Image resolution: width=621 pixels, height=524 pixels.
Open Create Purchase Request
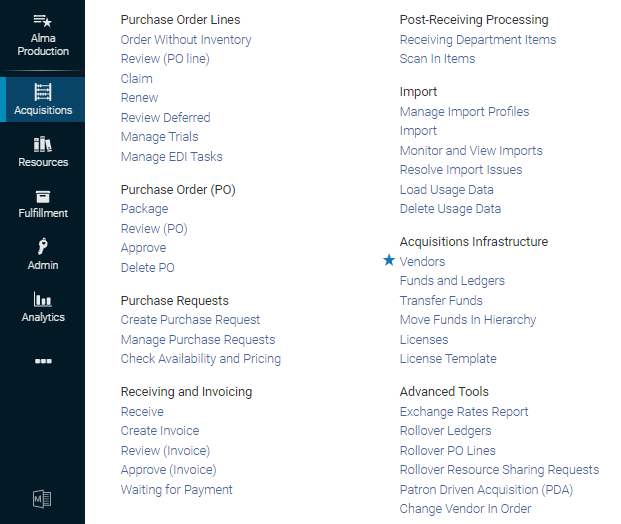[190, 320]
